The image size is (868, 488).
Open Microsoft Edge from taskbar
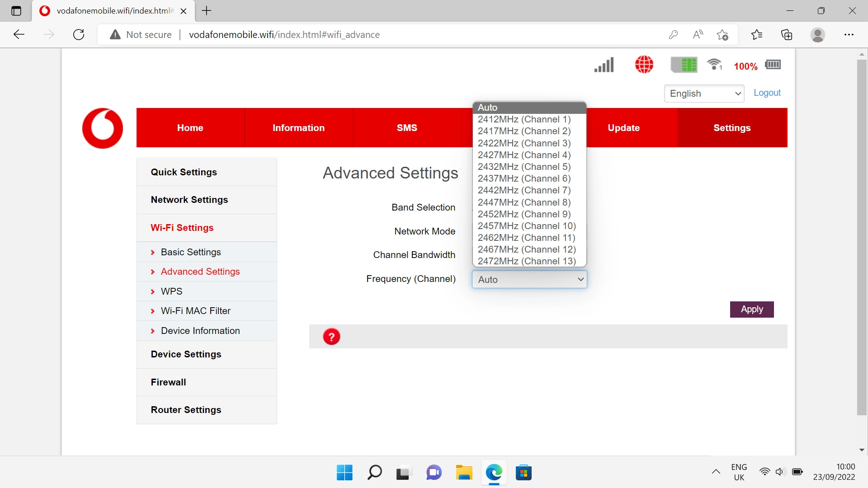pos(494,473)
